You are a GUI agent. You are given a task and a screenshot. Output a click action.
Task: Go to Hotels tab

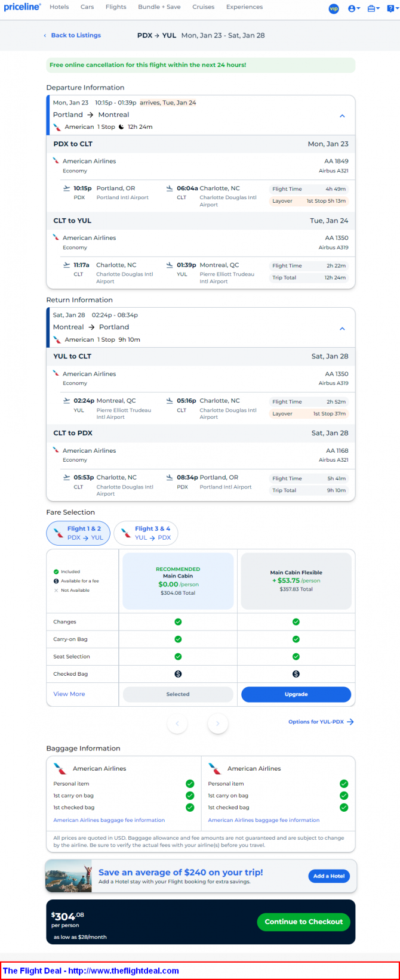click(59, 7)
